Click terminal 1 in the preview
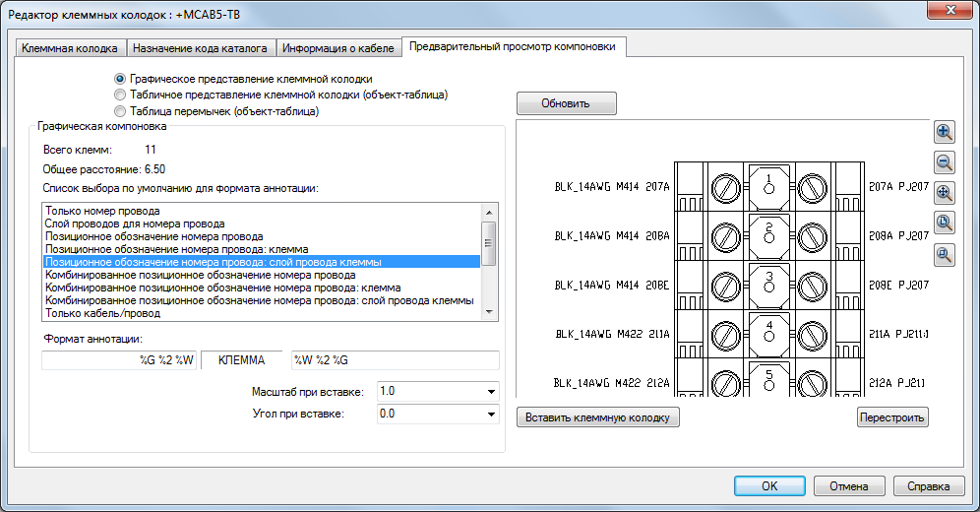The image size is (980, 512). 768,186
